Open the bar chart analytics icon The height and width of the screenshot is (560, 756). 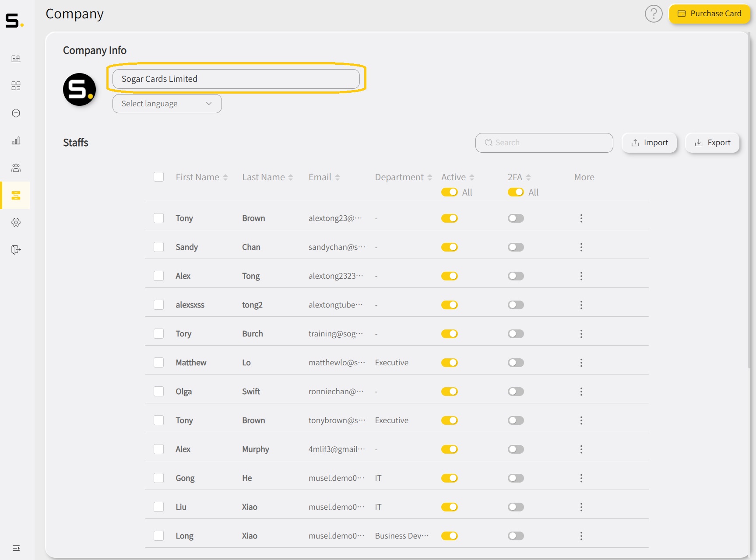16,140
